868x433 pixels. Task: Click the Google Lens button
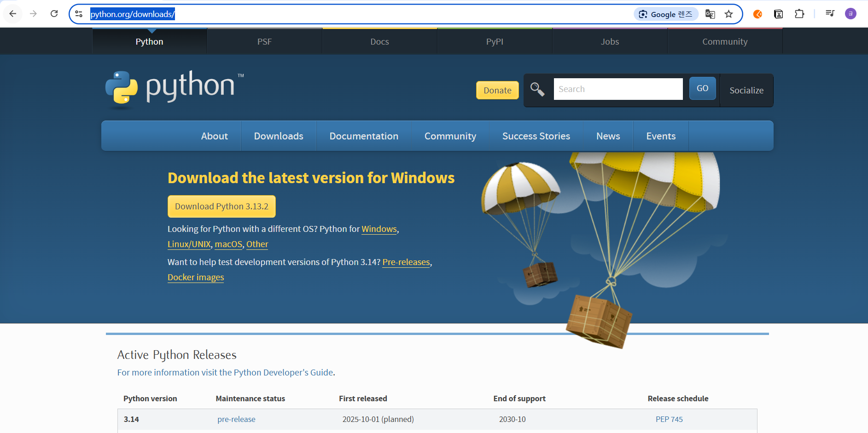click(666, 14)
